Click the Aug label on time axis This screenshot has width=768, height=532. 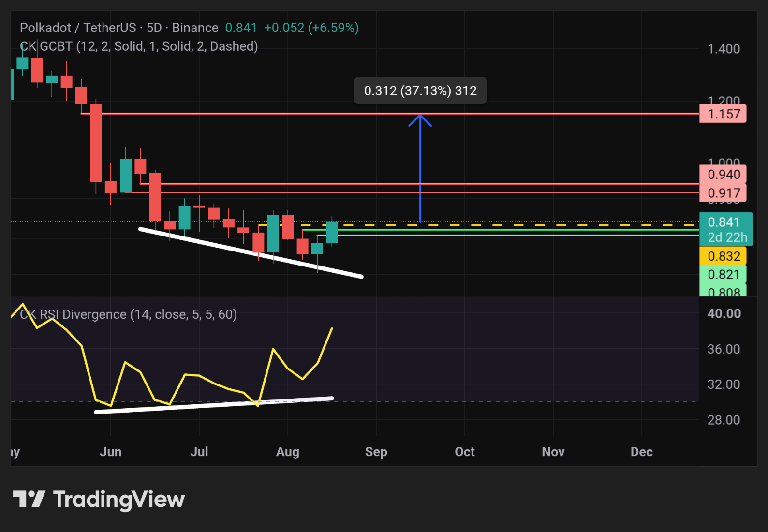[288, 452]
